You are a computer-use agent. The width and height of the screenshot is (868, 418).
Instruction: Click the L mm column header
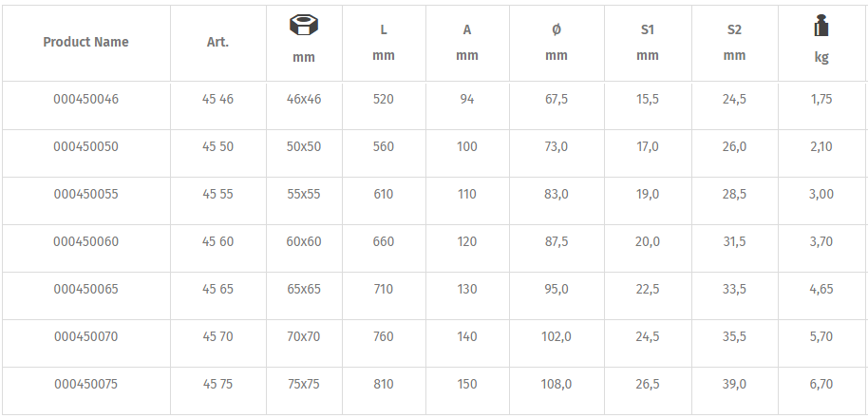tap(384, 42)
